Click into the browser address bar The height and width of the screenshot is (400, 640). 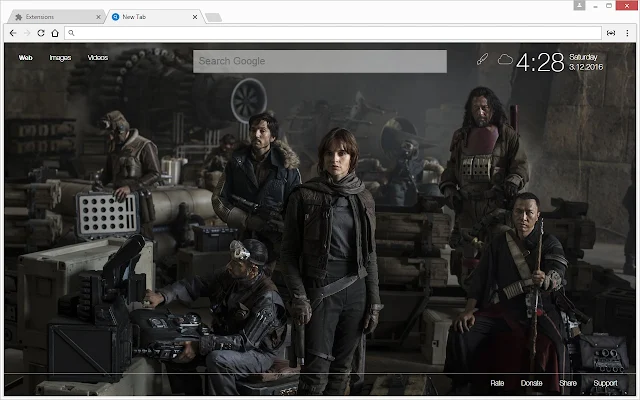333,33
